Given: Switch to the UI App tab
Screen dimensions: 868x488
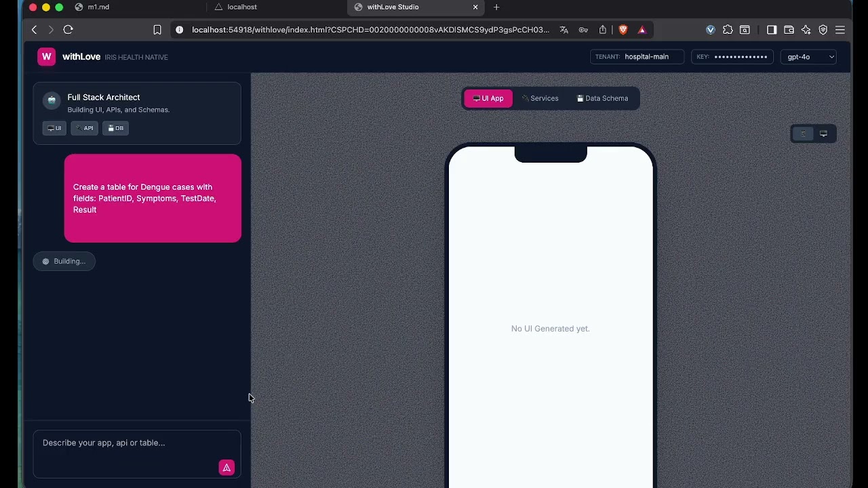Looking at the screenshot, I should (488, 98).
